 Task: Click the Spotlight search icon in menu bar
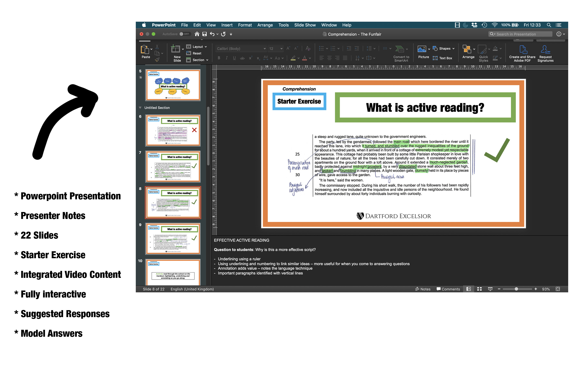click(549, 25)
